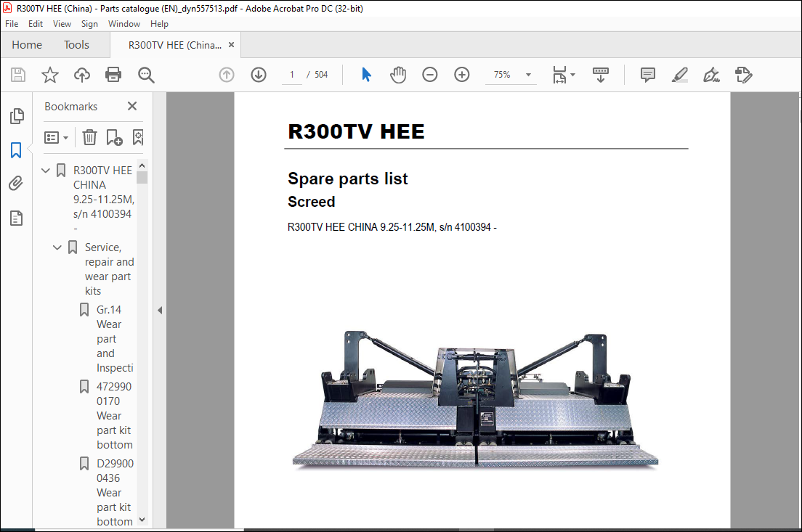Image resolution: width=802 pixels, height=532 pixels.
Task: Open the Window menu
Action: (x=123, y=23)
